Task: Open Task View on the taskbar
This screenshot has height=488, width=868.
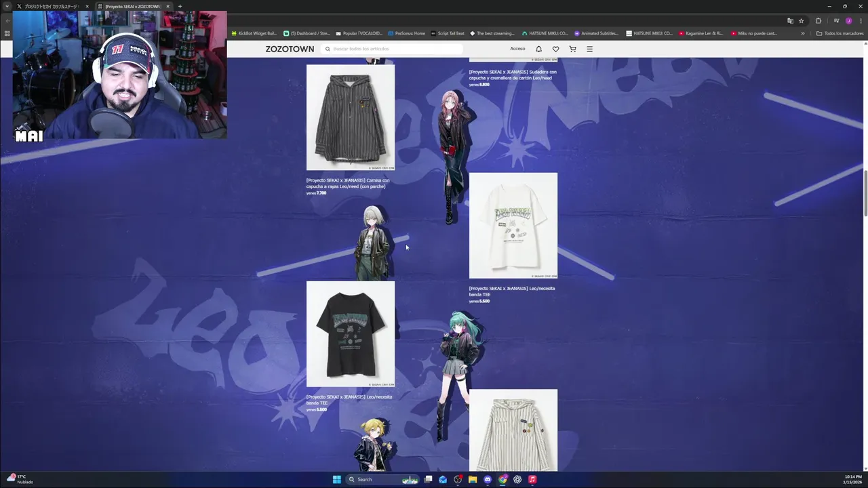Action: coord(428,479)
